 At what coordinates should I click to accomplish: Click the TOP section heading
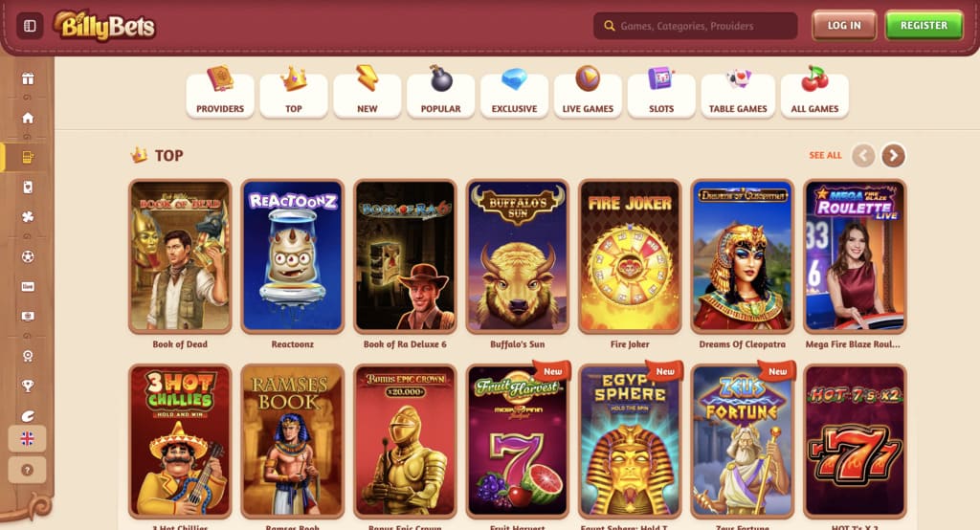[x=168, y=156]
